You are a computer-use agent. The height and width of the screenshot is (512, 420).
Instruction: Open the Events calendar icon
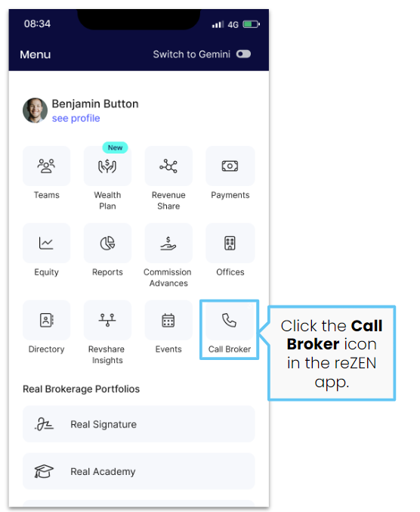click(x=168, y=320)
